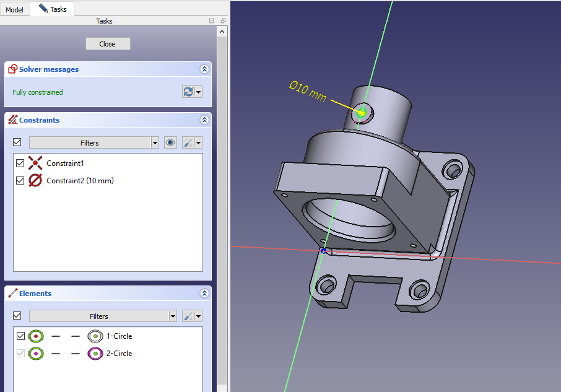Image resolution: width=561 pixels, height=392 pixels.
Task: Click the Ø10 mm dimension label
Action: 308,92
